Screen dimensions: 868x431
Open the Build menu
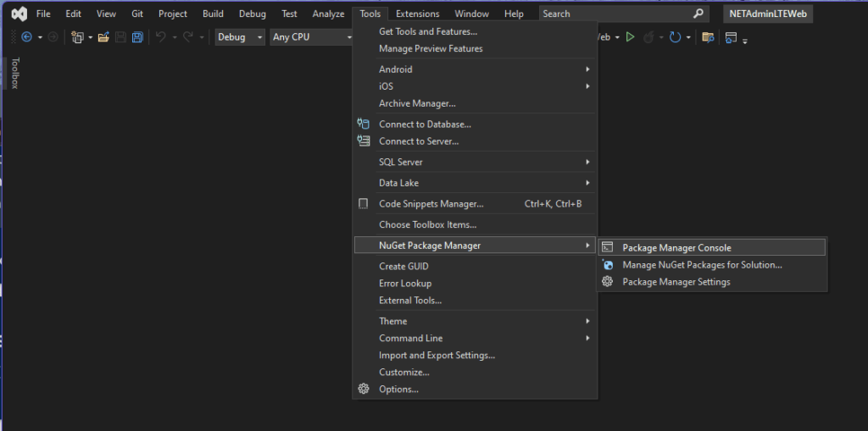click(x=213, y=14)
